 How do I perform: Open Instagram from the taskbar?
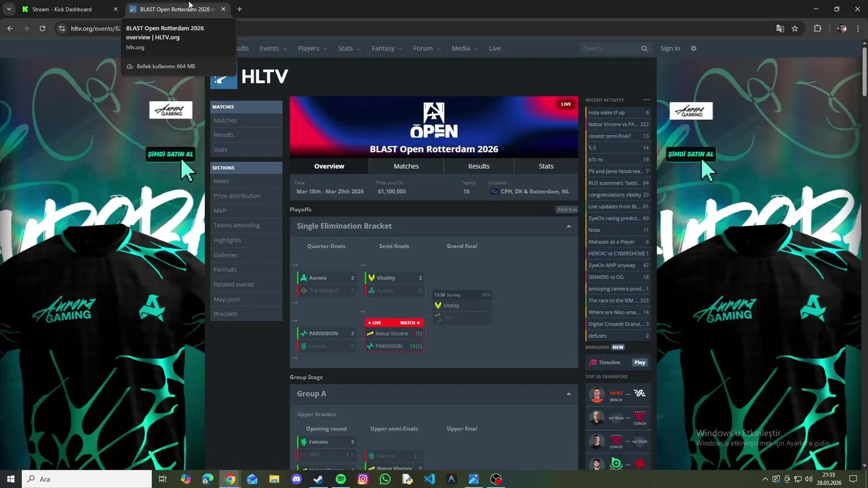[363, 479]
